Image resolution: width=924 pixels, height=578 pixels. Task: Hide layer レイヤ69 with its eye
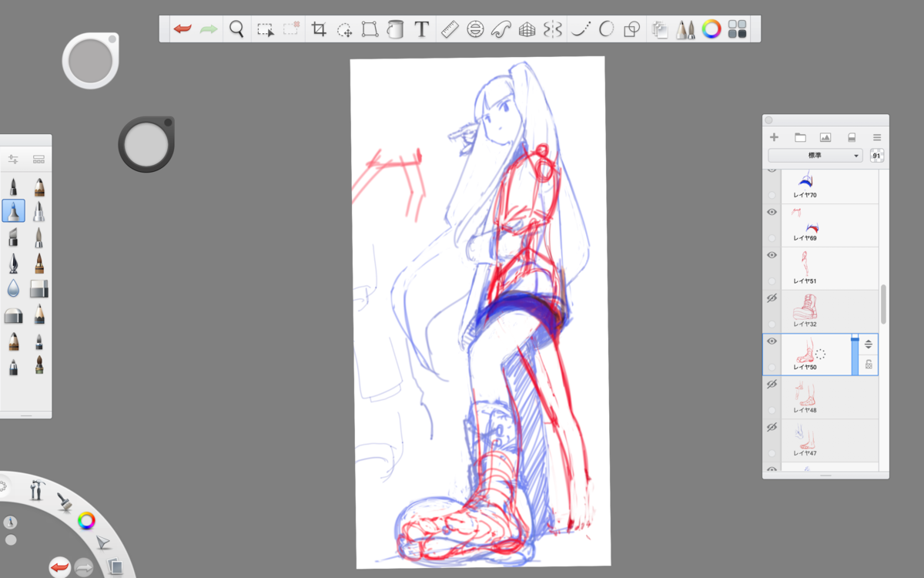(x=772, y=212)
